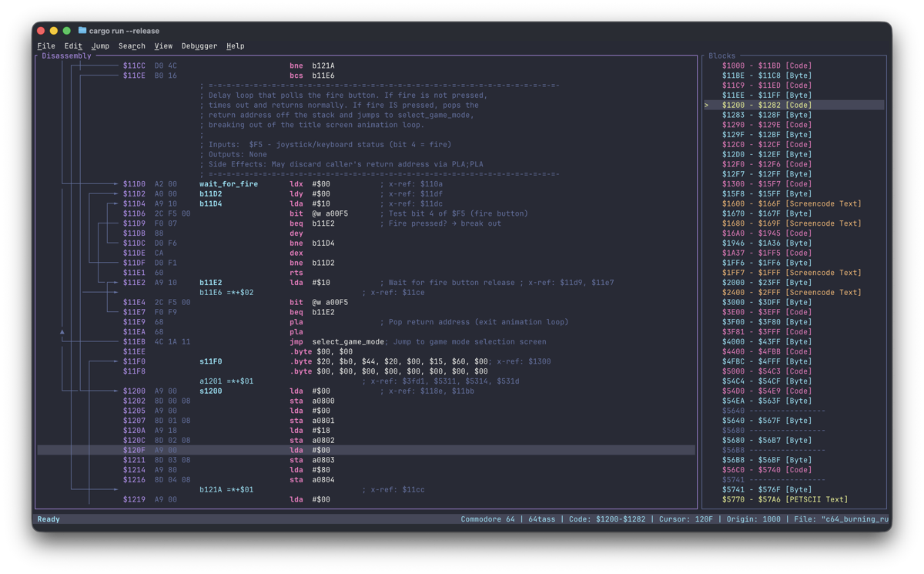Select block $1FF7 - $1FFF [Screencode Text]

pyautogui.click(x=794, y=273)
